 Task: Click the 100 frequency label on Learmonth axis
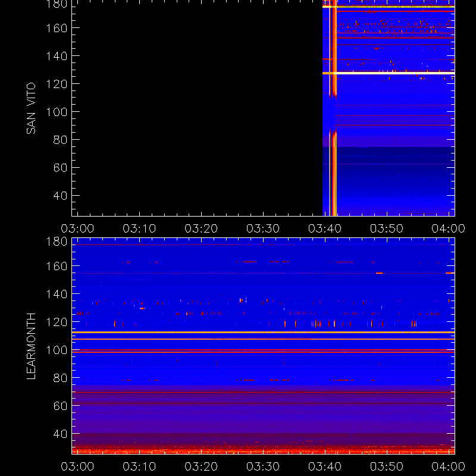(x=57, y=350)
